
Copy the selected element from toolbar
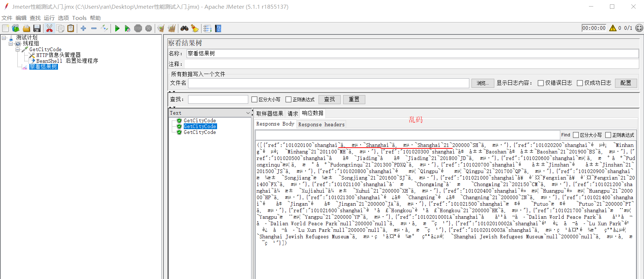tap(60, 28)
